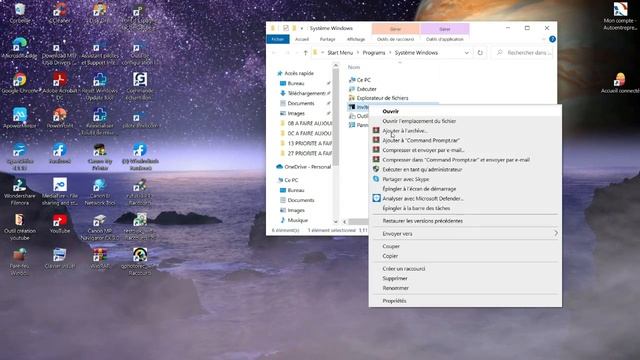Choose Ouvrir in the context menu
The image size is (640, 360).
(465, 111)
